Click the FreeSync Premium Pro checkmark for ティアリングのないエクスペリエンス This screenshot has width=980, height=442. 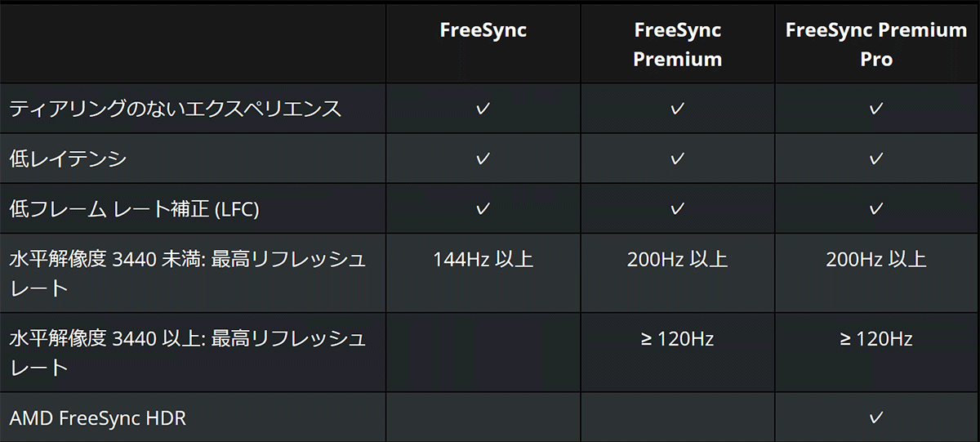click(876, 109)
